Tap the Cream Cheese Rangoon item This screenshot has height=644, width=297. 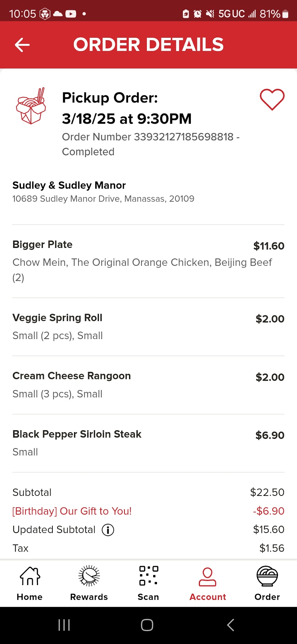tap(71, 376)
